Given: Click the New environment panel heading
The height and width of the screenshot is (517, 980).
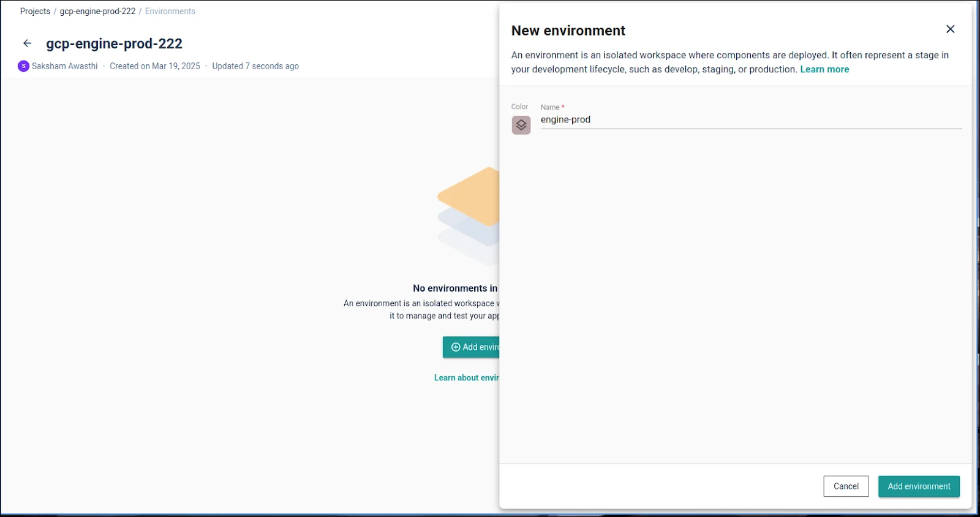Looking at the screenshot, I should (568, 31).
